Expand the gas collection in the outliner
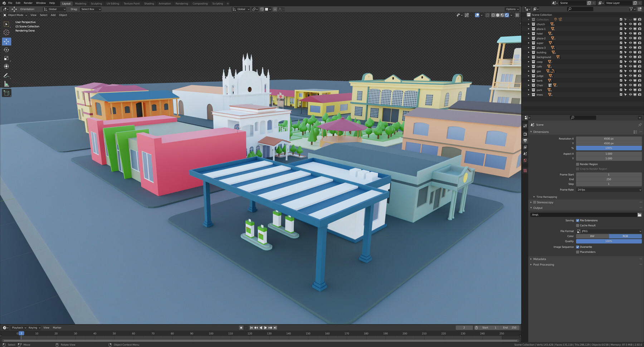Image resolution: width=644 pixels, height=347 pixels. (x=529, y=71)
